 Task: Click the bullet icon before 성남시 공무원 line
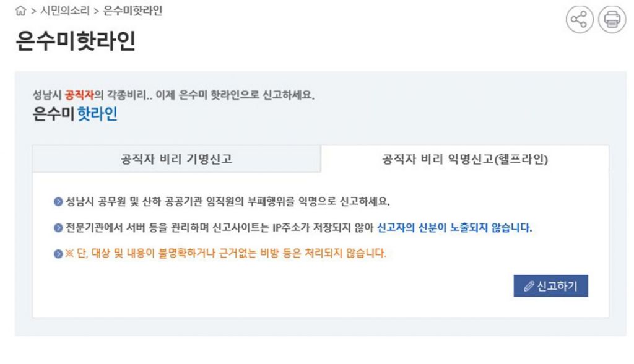(x=58, y=201)
